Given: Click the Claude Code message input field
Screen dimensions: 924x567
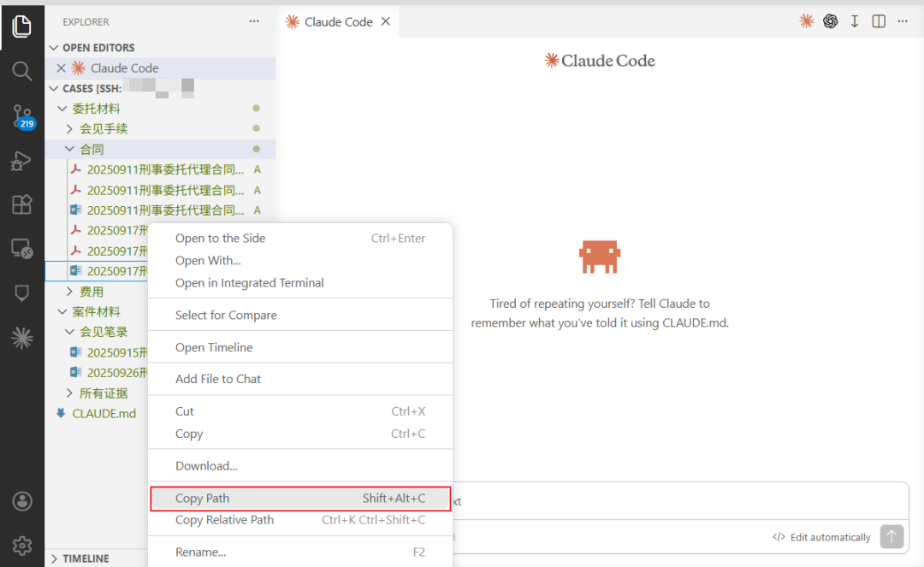Looking at the screenshot, I should point(681,502).
